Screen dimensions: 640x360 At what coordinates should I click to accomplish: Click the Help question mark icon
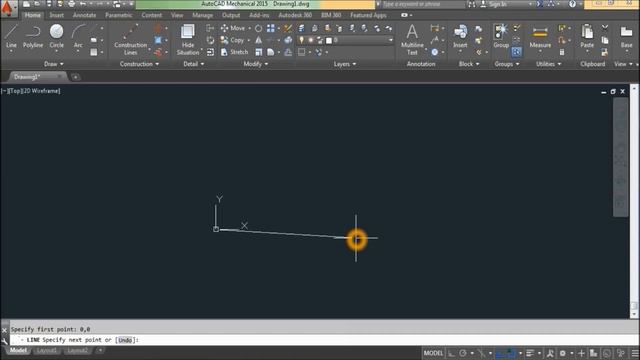tap(572, 4)
